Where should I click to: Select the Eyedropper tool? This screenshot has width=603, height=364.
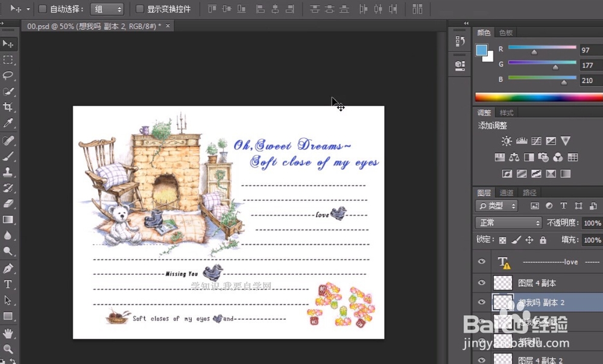point(8,122)
